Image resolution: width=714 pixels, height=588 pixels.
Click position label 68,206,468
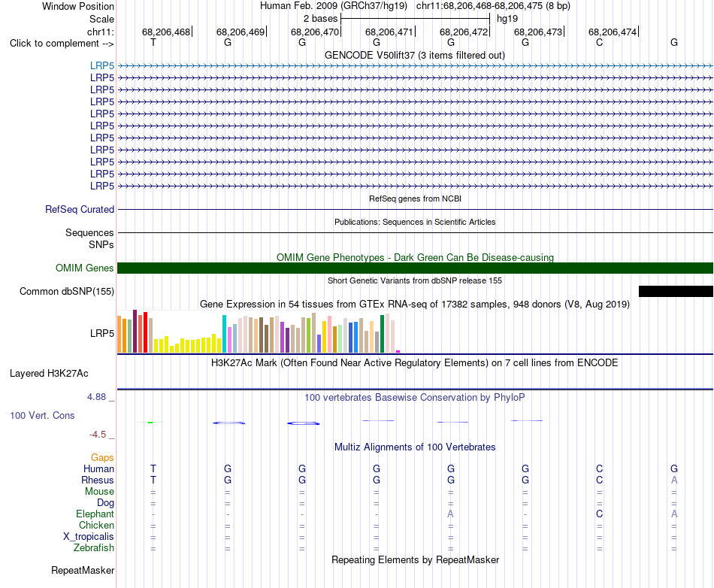click(x=166, y=32)
